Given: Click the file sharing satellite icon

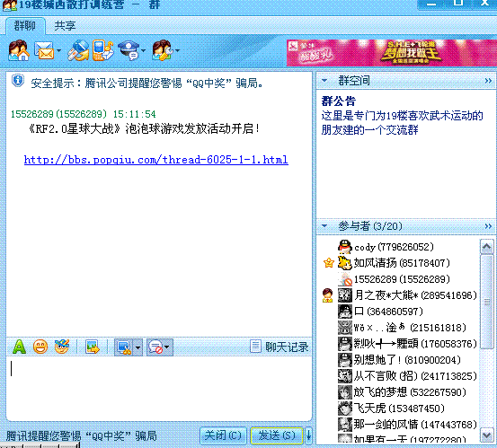Looking at the screenshot, I should [x=78, y=50].
